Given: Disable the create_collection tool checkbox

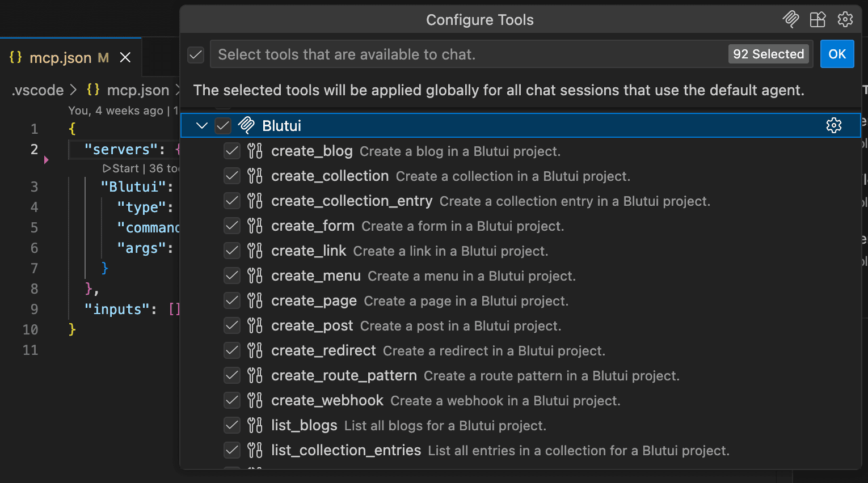Looking at the screenshot, I should (x=232, y=176).
